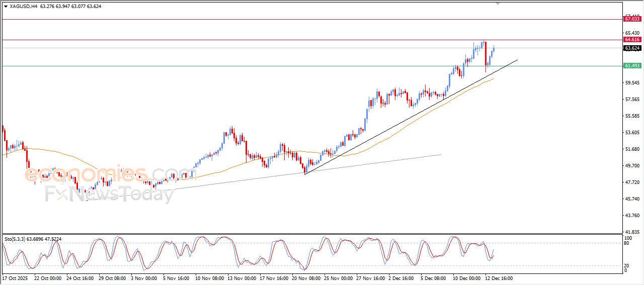Click the 20 level on stochastic scale
Viewport: 644px width, 285px height.
coord(627,265)
